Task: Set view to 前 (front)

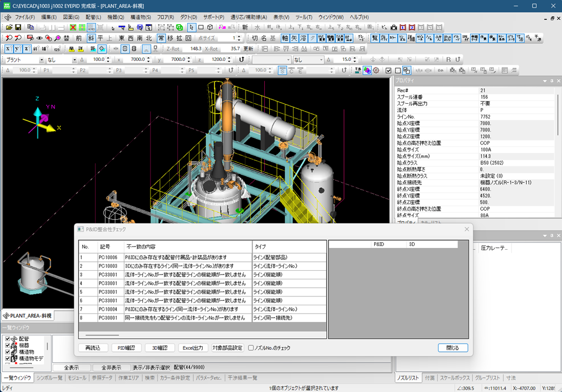Action: pos(79,38)
